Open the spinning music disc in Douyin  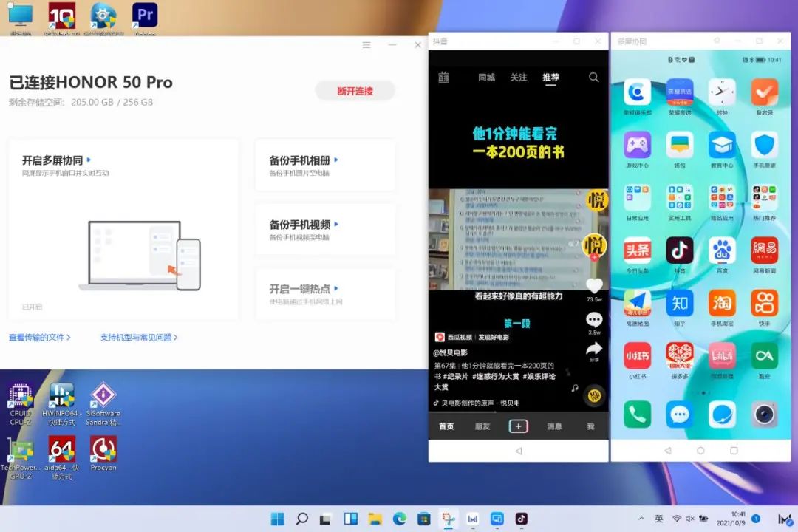point(594,395)
